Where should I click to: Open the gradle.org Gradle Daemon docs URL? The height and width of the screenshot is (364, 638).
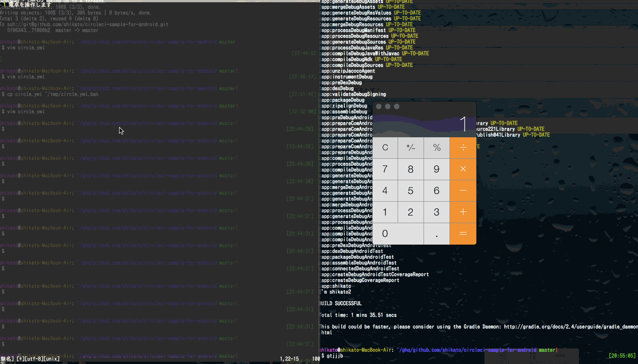pyautogui.click(x=569, y=327)
